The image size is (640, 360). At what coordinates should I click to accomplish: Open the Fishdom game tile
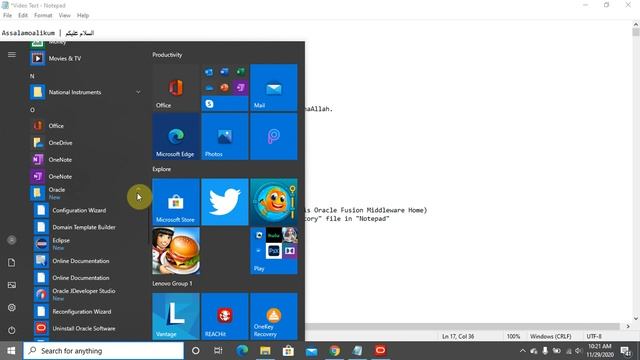[274, 202]
